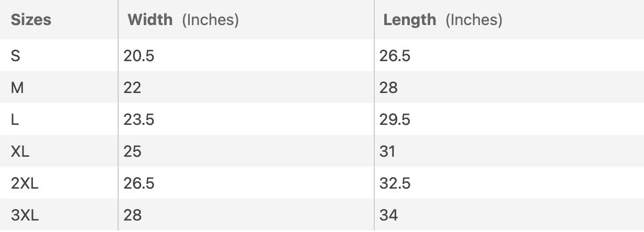
Task: Click the 25 width value for XL
Action: click(x=132, y=152)
